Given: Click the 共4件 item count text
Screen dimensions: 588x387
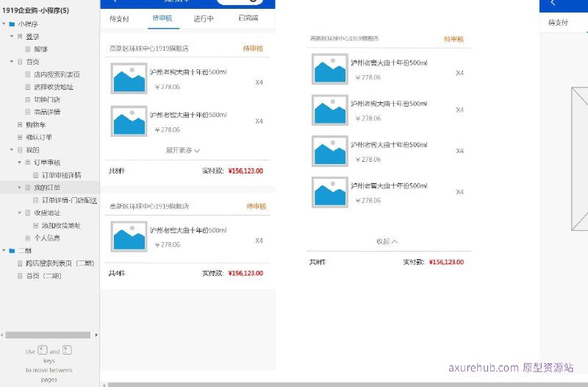Looking at the screenshot, I should coord(117,273).
